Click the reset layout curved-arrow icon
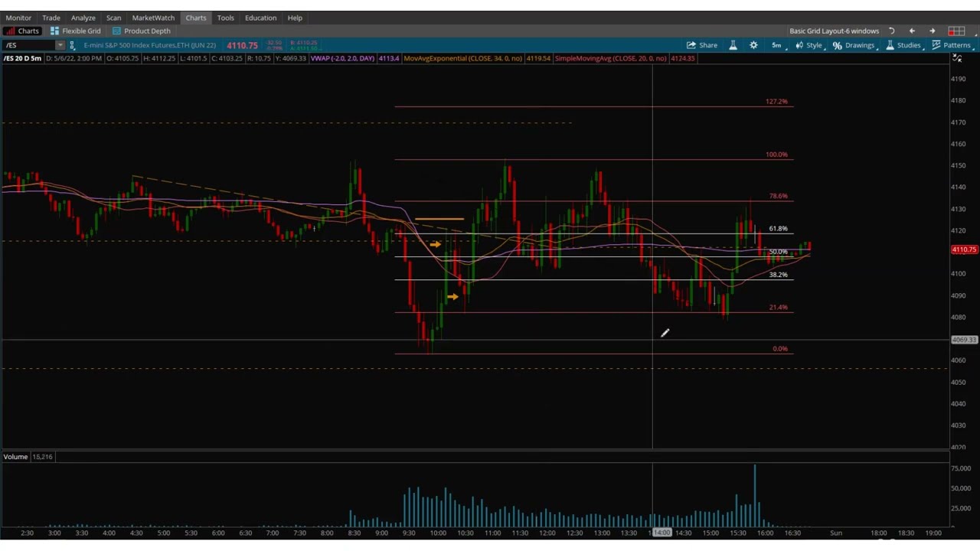980x551 pixels. pyautogui.click(x=891, y=31)
